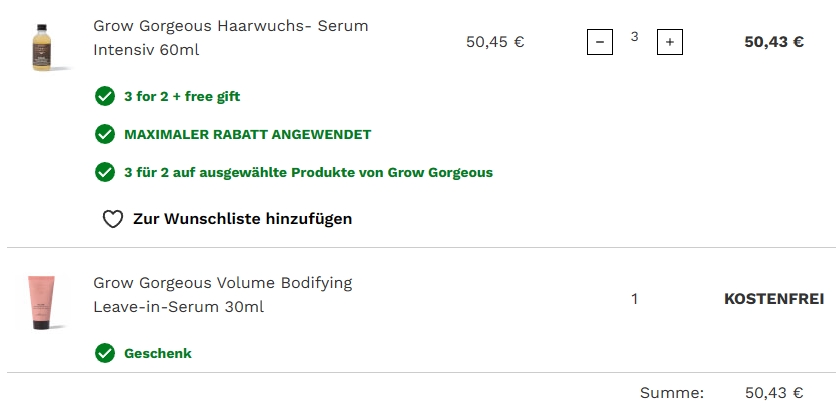Click the 'Geschenk' label text
836x411 pixels.
158,353
